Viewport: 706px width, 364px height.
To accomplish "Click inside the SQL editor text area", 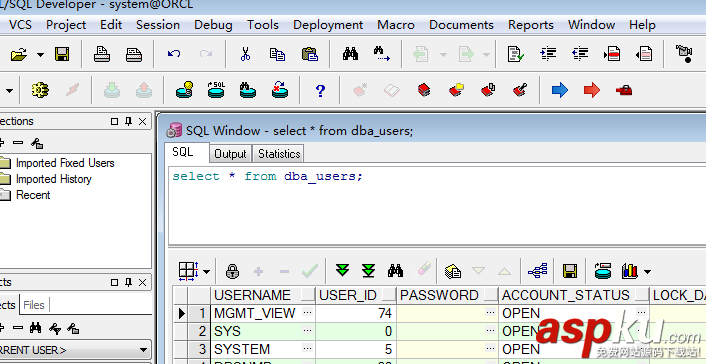I will tap(437, 205).
